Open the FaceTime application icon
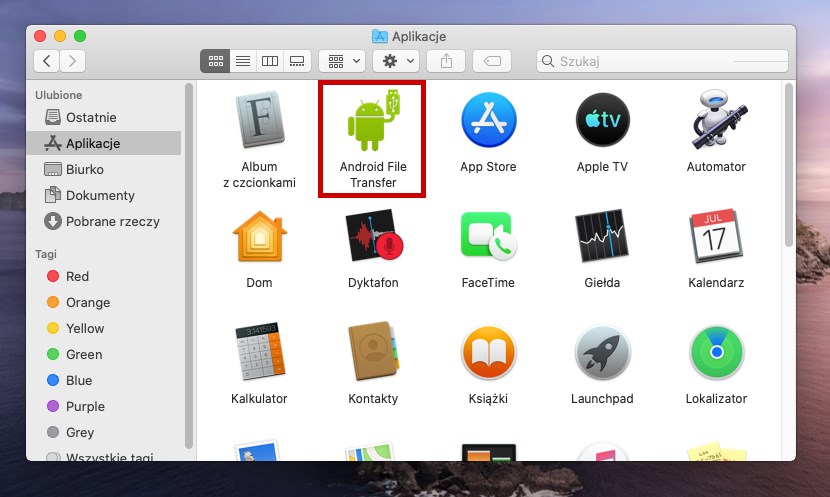Viewport: 830px width, 497px height. (x=488, y=236)
